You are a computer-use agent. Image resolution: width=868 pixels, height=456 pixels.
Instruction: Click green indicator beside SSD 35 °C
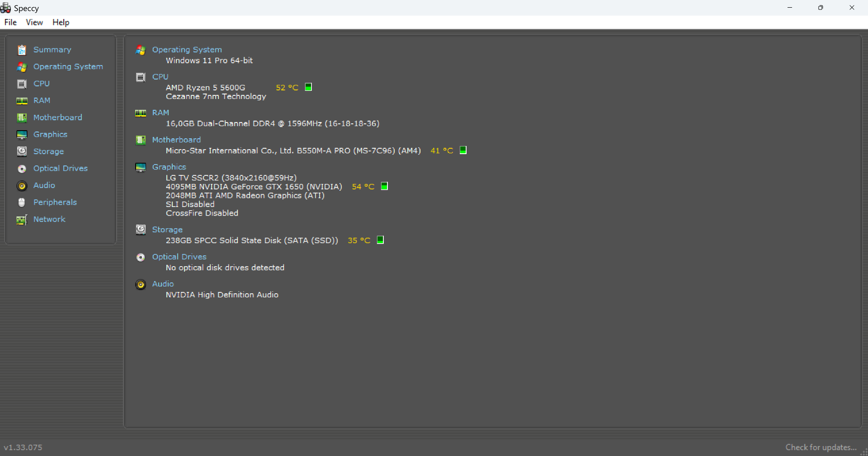(x=380, y=240)
